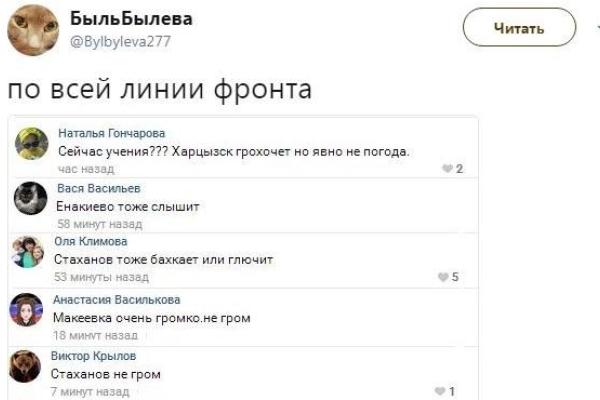This screenshot has width=600, height=400.
Task: Open commenter name Анастасия Василькова
Action: pyautogui.click(x=116, y=299)
